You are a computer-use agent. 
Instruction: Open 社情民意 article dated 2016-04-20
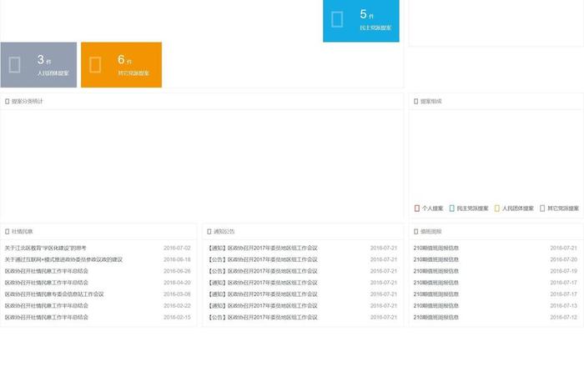coord(46,283)
